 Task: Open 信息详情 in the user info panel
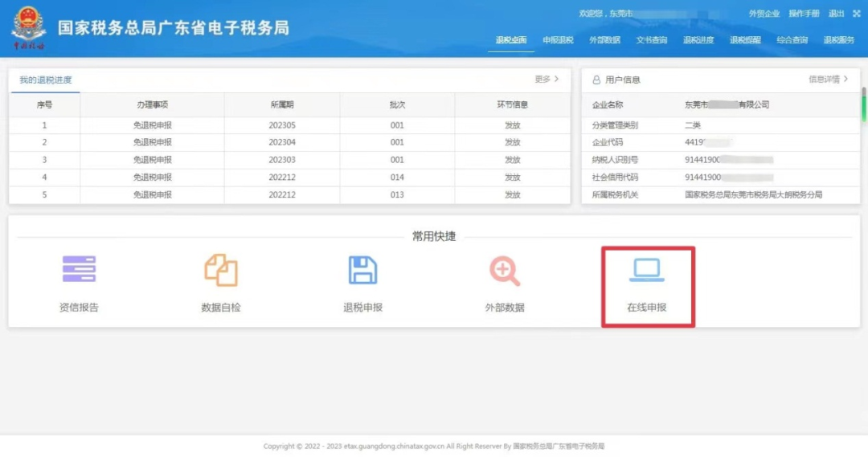point(828,80)
